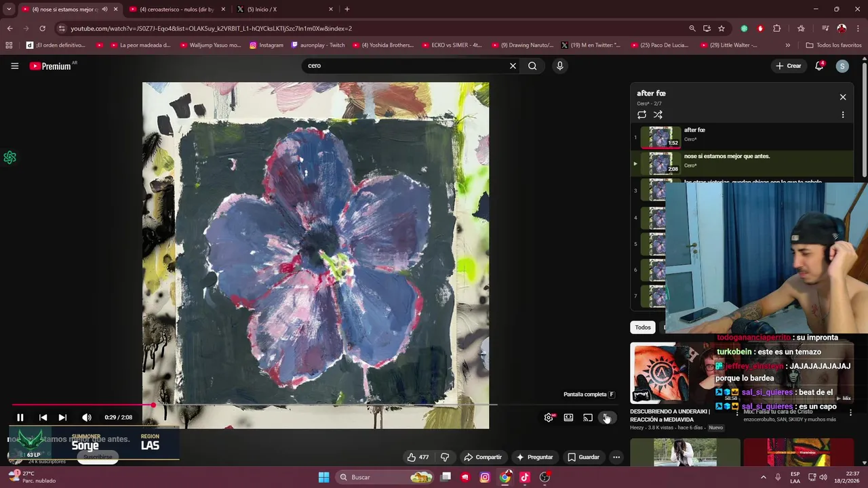The width and height of the screenshot is (868, 488).
Task: Open the player settings gear
Action: 549,418
